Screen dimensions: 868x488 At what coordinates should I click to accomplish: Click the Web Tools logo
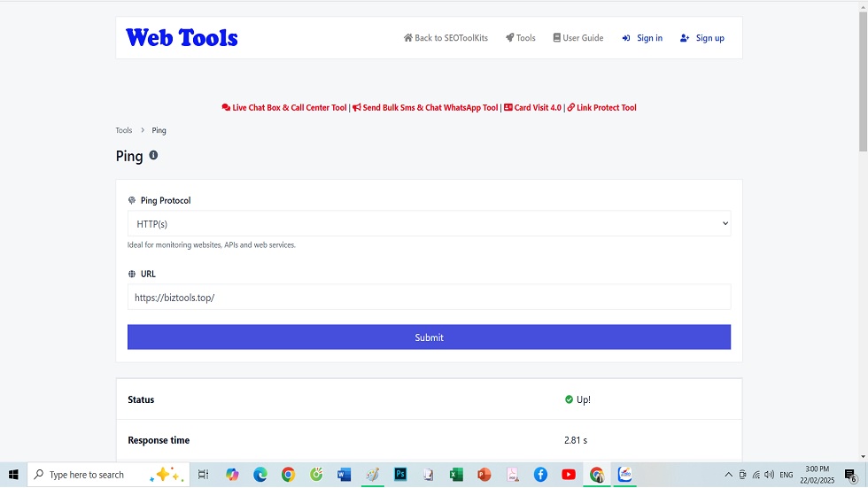tap(182, 38)
